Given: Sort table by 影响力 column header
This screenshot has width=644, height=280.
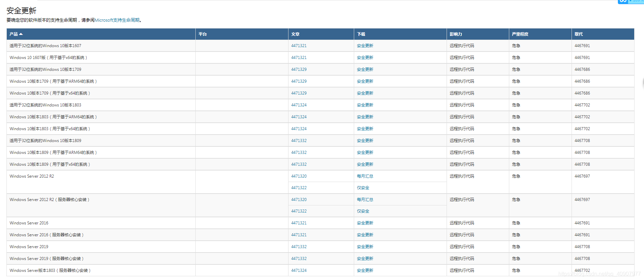Looking at the screenshot, I should tap(456, 34).
